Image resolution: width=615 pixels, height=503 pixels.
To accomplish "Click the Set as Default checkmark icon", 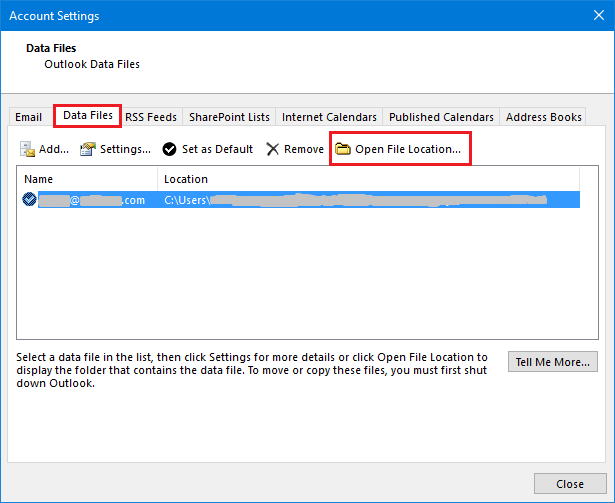I will click(x=169, y=149).
